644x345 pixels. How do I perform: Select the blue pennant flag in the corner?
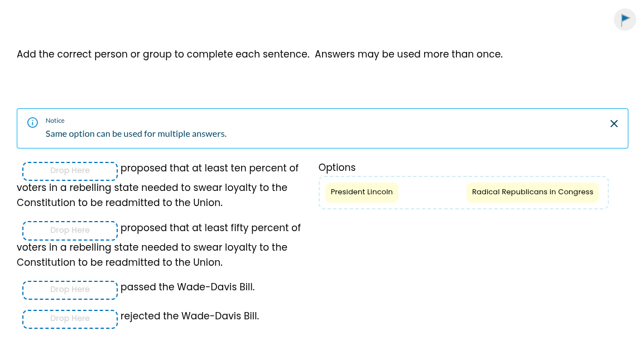point(624,20)
